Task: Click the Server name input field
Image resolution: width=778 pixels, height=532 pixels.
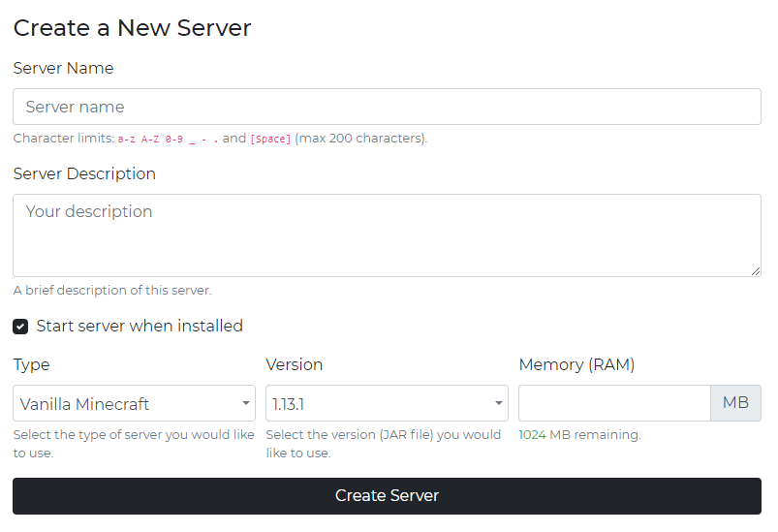Action: click(387, 107)
